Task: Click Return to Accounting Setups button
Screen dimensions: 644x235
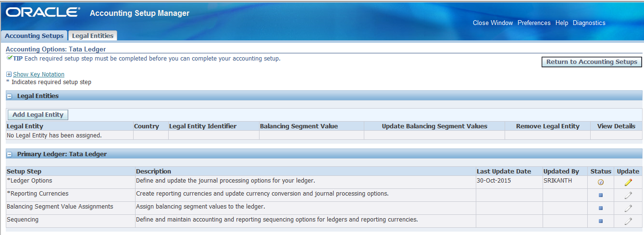Action: click(591, 62)
